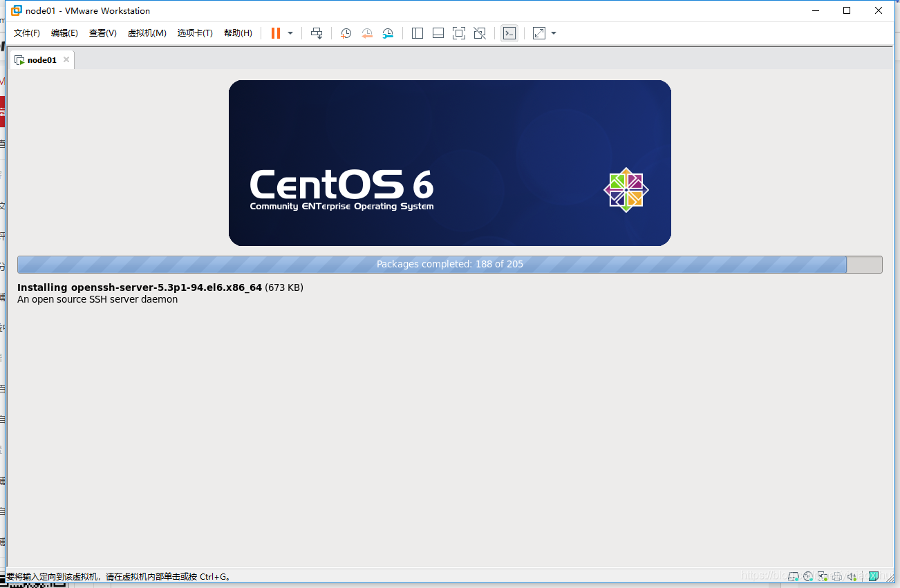Expand the stretch display dropdown arrow
900x588 pixels.
tap(554, 33)
